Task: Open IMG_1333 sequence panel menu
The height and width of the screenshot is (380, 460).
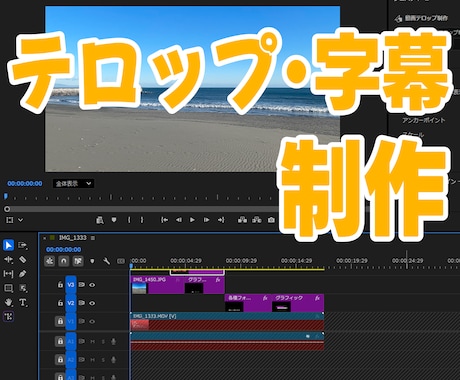Action: pos(93,238)
